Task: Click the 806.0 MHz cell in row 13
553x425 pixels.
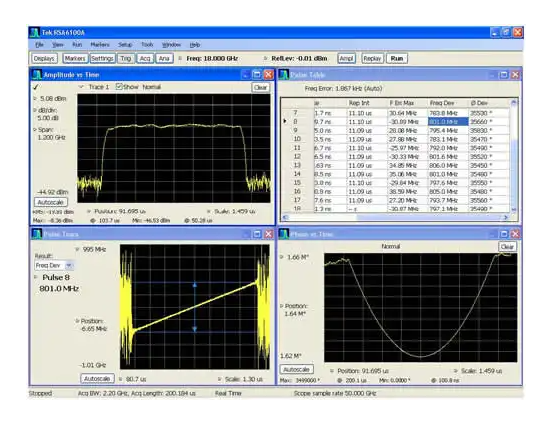Action: coord(448,165)
